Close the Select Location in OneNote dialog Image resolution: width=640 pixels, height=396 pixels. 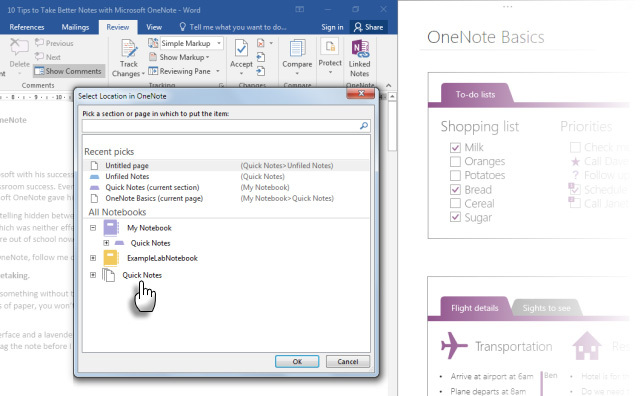361,93
